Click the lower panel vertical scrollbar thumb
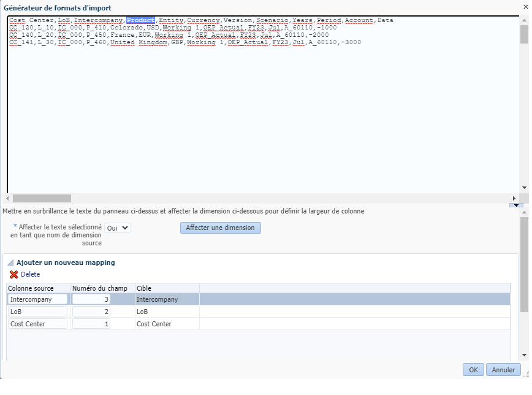Image resolution: width=532 pixels, height=395 pixels. click(524, 264)
